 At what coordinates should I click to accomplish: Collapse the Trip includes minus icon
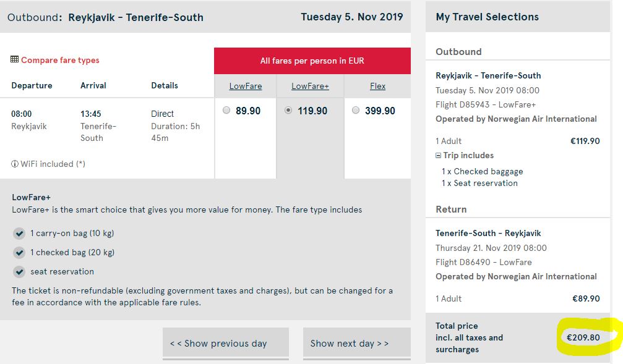[x=438, y=156]
